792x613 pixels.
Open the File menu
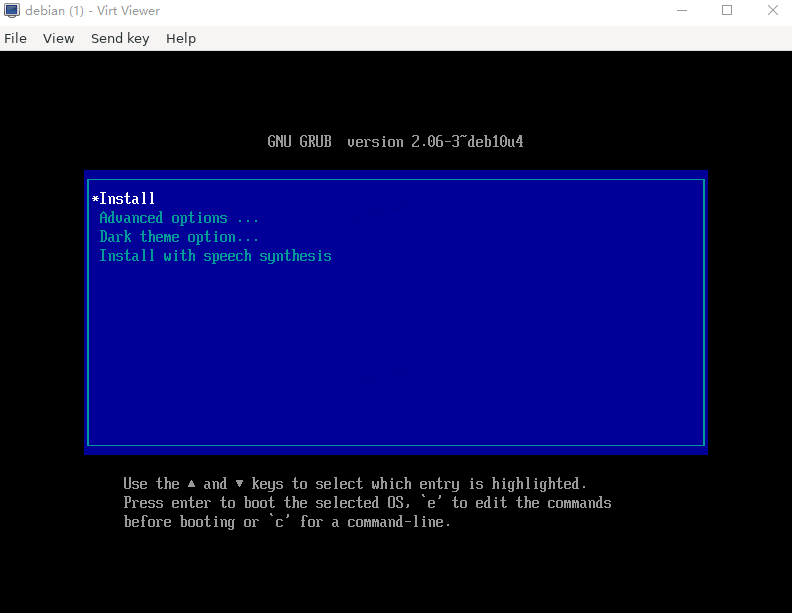[x=15, y=38]
